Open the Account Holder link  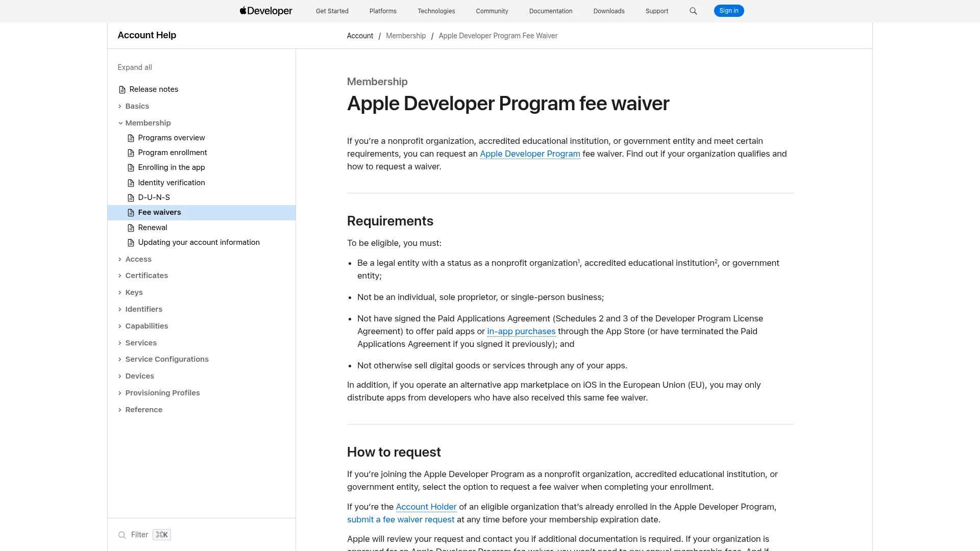pyautogui.click(x=426, y=507)
